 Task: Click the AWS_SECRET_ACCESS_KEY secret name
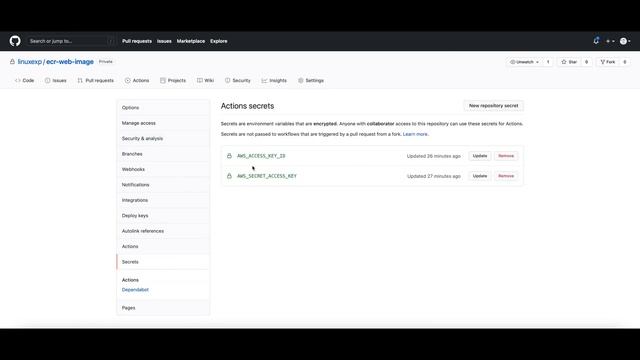click(267, 176)
